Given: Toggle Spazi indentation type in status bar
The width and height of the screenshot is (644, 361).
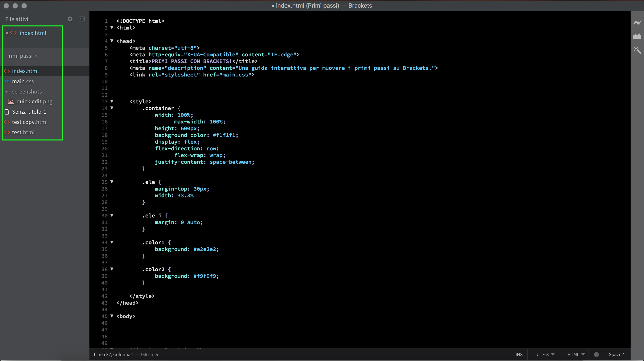Looking at the screenshot, I should [614, 355].
